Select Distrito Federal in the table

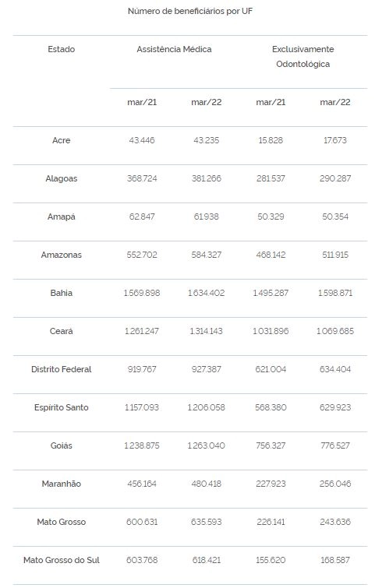click(61, 369)
